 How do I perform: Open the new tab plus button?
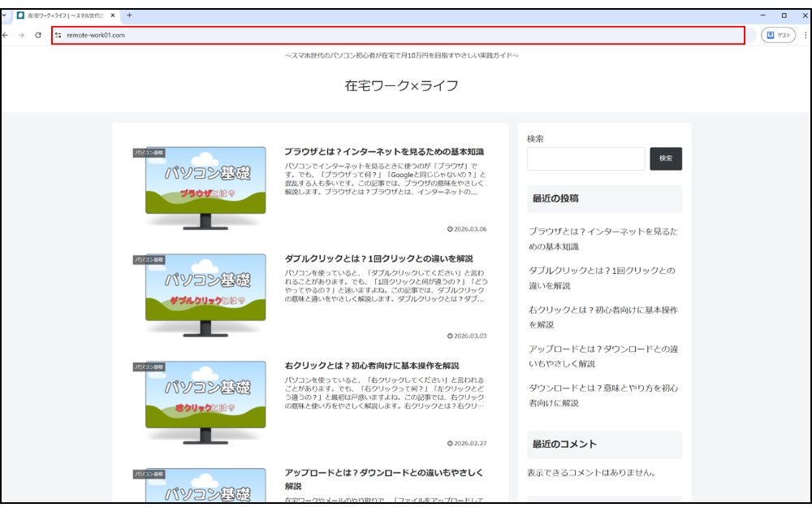(129, 15)
